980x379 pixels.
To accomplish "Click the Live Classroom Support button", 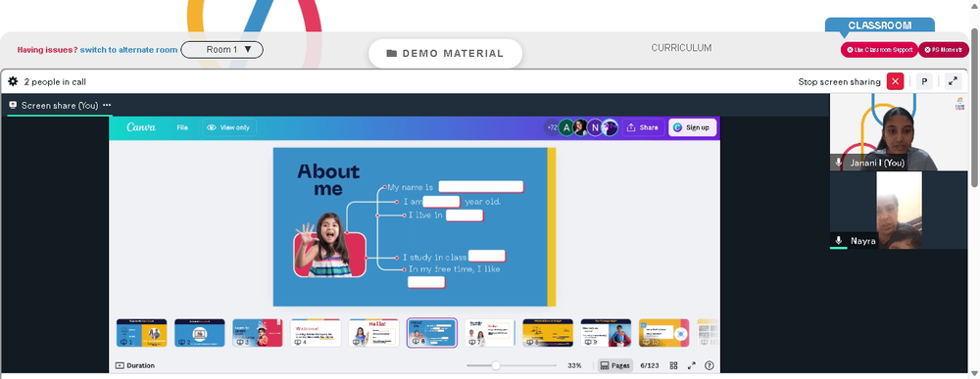I will 879,49.
